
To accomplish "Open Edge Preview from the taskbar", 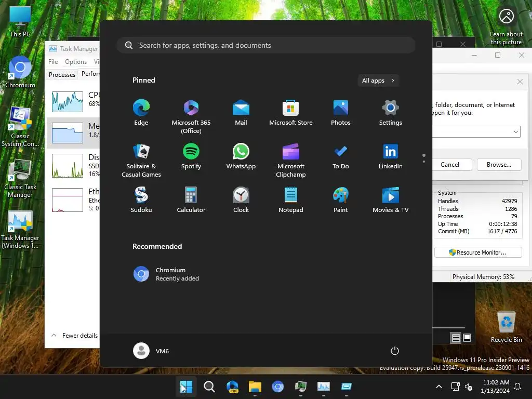I will coord(232,387).
